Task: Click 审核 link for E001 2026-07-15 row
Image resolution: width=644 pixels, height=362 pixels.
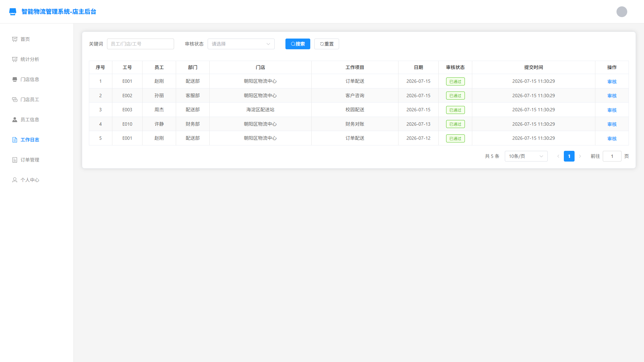Action: [x=612, y=81]
